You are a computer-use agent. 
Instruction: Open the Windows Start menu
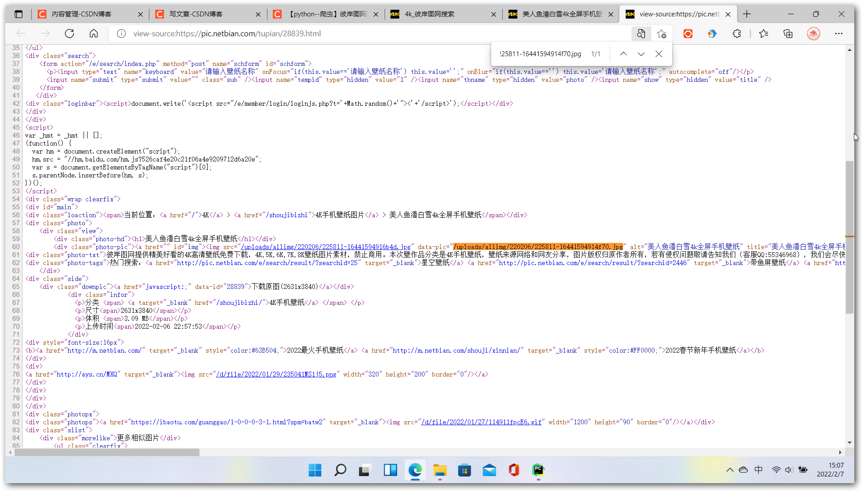(x=315, y=470)
